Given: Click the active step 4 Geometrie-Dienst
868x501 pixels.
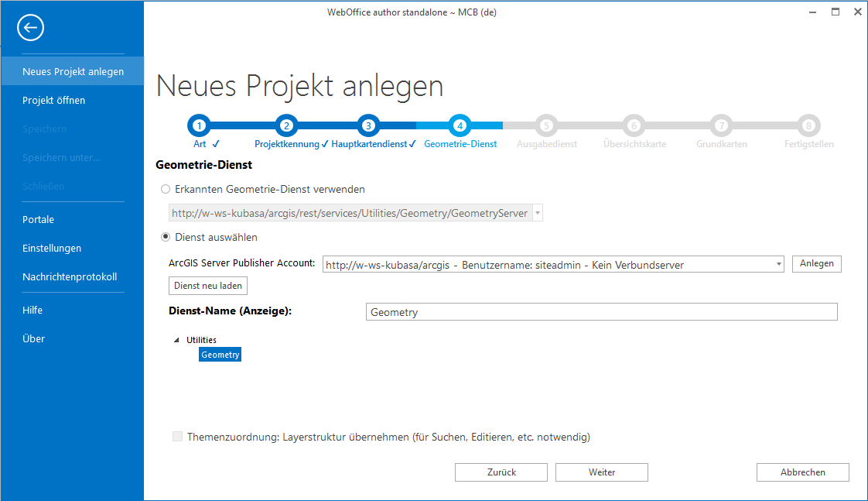Looking at the screenshot, I should (x=460, y=125).
